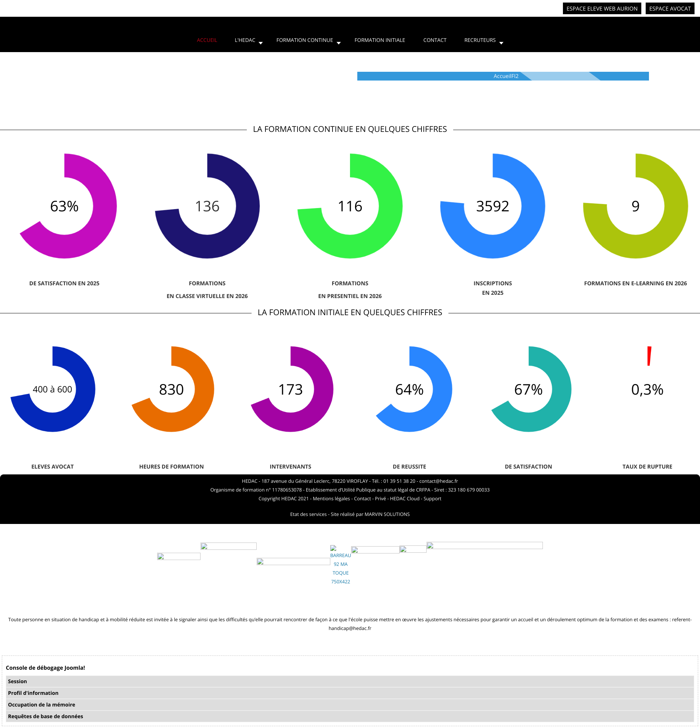Go to the ACCUEIL menu item
The image size is (700, 728).
click(x=207, y=40)
